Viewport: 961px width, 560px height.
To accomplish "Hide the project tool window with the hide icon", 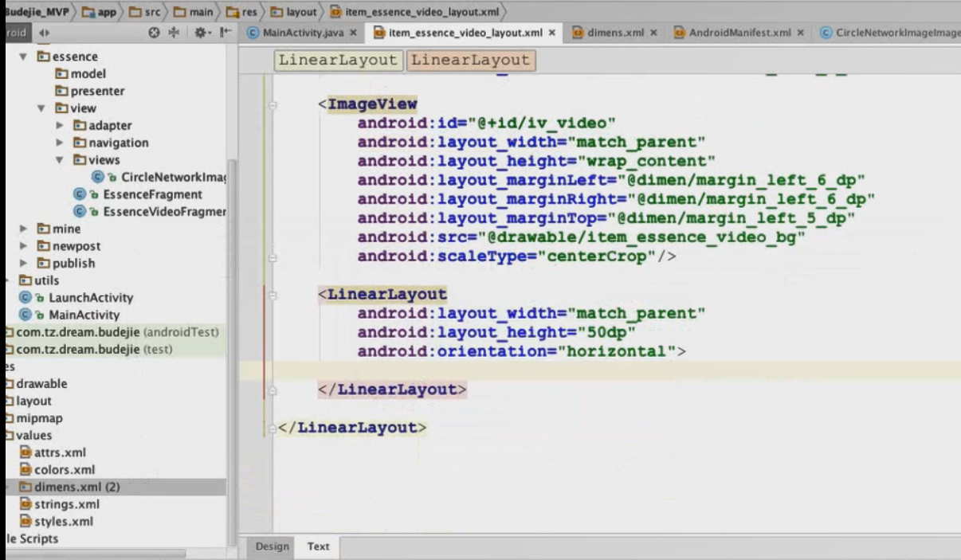I will pyautogui.click(x=226, y=33).
